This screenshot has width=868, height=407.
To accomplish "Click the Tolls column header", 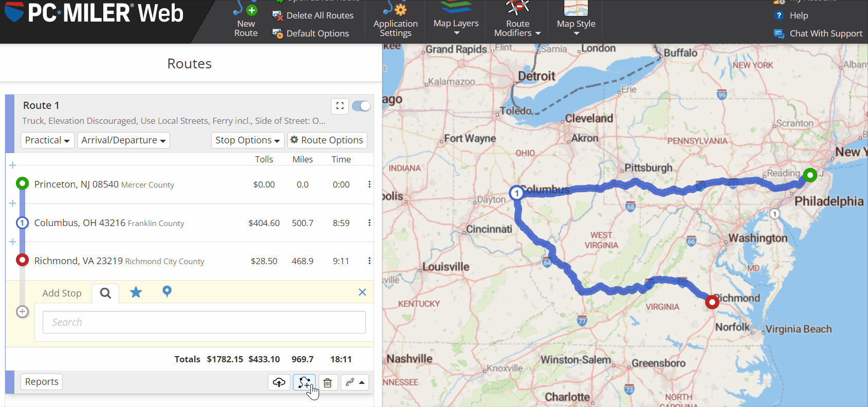I will click(264, 159).
